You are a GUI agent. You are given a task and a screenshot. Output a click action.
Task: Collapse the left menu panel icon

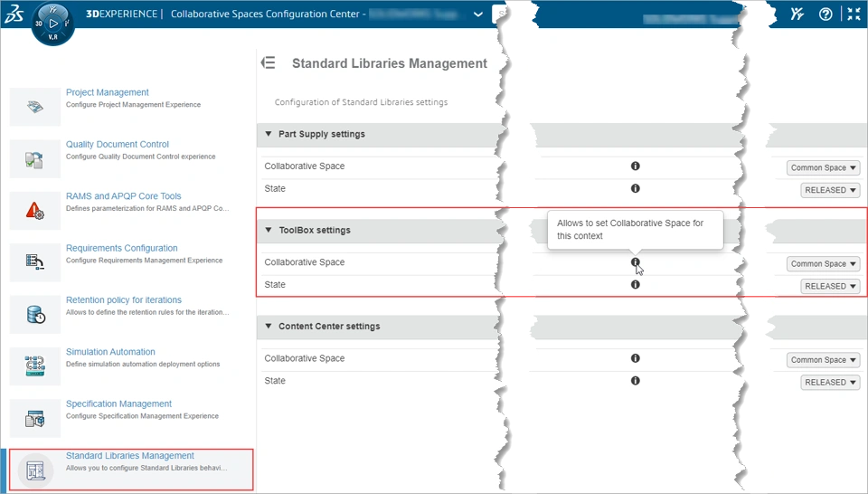pyautogui.click(x=268, y=62)
